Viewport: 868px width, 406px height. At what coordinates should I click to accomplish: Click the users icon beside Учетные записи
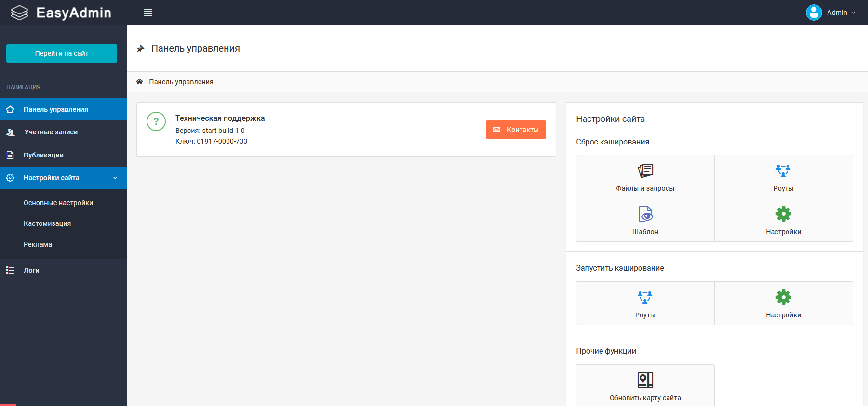[11, 132]
